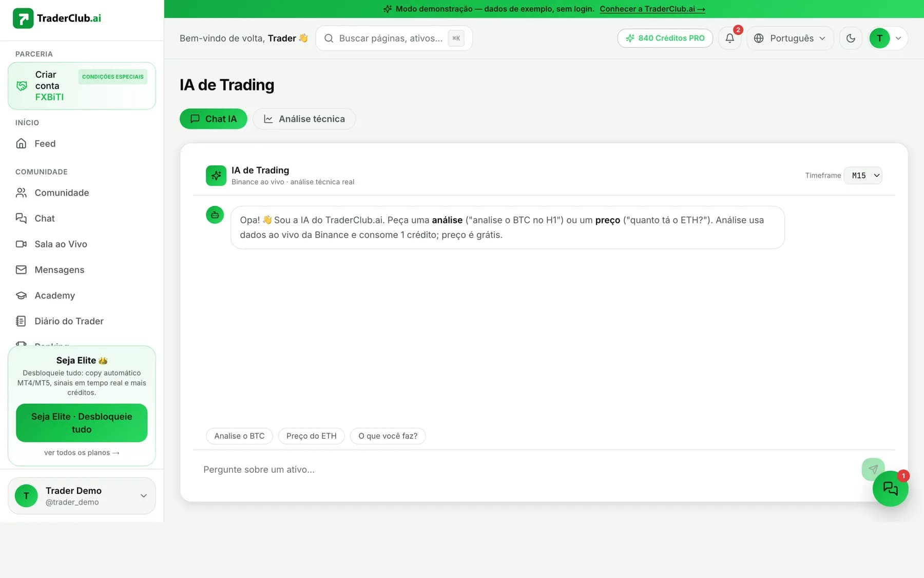Click the Mensagens envelope icon
This screenshot has width=924, height=578.
pyautogui.click(x=21, y=270)
